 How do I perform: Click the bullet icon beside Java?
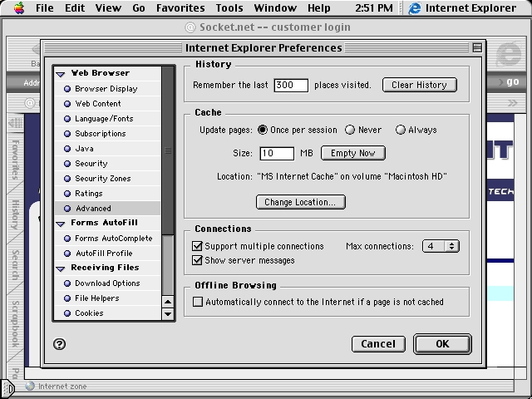(x=67, y=149)
